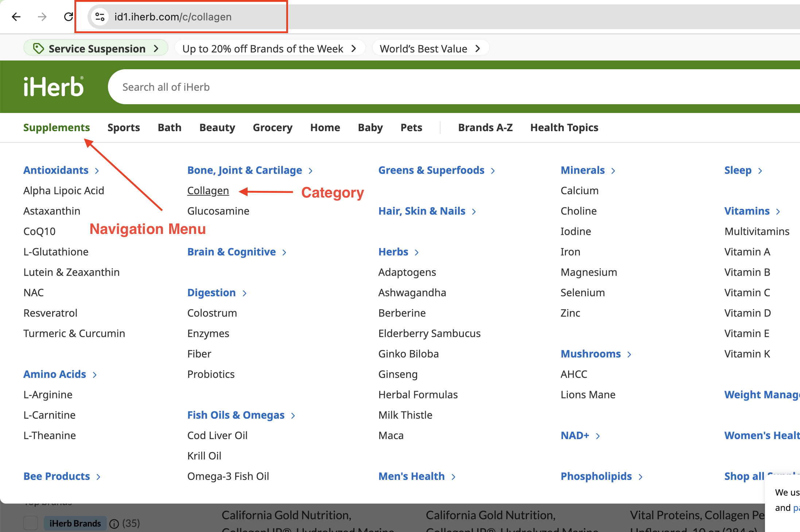Open the Phospholipids heading
The image size is (800, 532).
[596, 476]
